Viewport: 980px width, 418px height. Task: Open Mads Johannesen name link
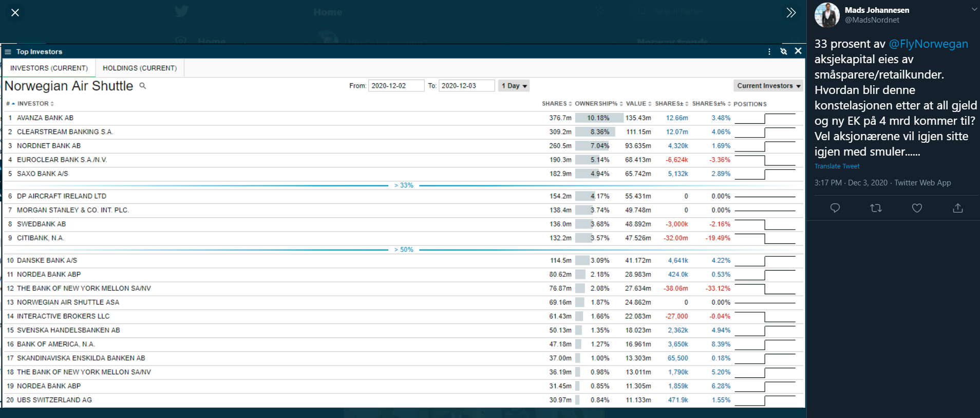click(x=877, y=10)
